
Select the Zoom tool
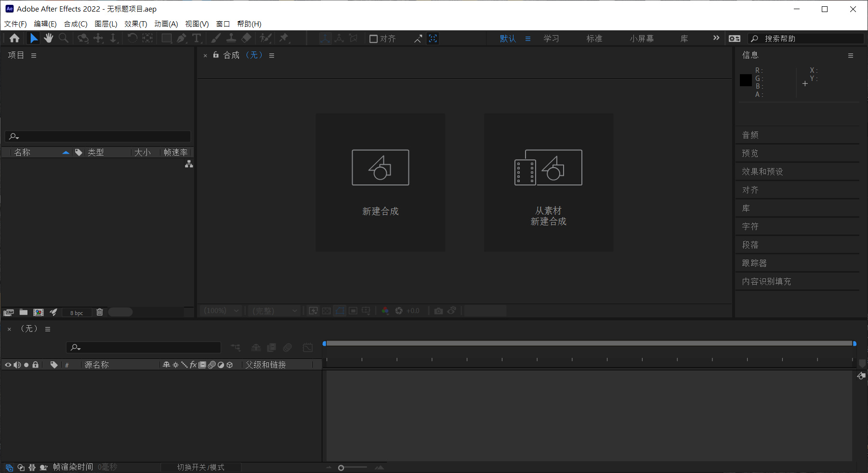point(64,38)
